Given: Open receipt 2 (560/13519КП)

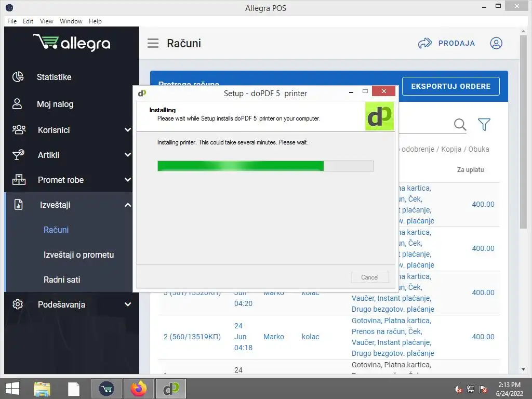Looking at the screenshot, I should tap(192, 337).
